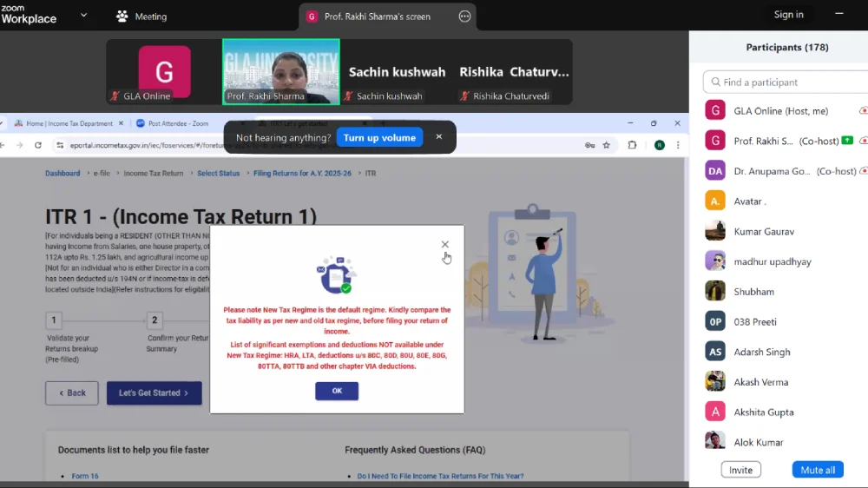The height and width of the screenshot is (488, 868).
Task: Mute all participants
Action: [818, 470]
